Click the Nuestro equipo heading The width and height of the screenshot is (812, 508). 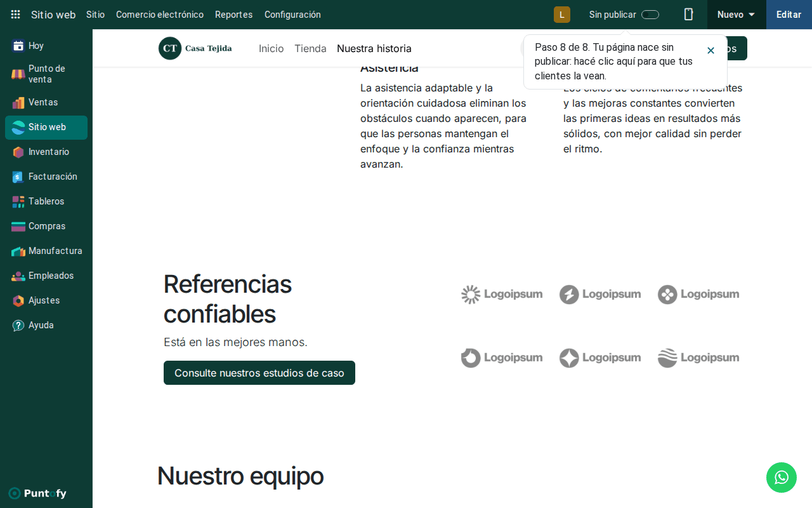(x=240, y=476)
